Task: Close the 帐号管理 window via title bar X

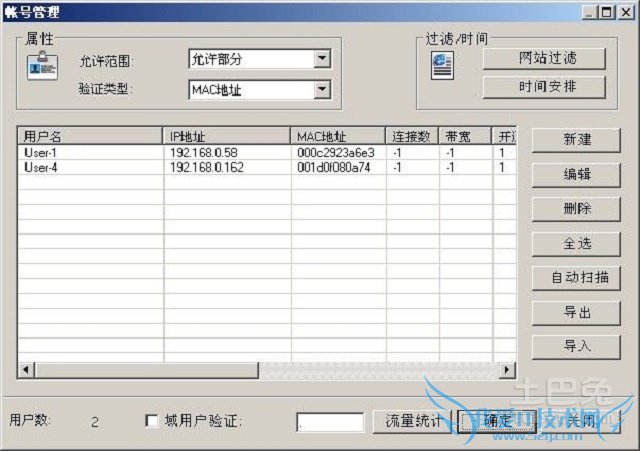Action: pyautogui.click(x=625, y=12)
